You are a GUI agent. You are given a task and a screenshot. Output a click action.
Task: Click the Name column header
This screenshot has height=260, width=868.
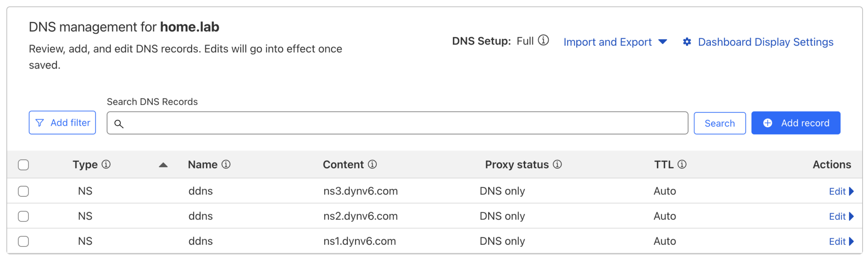(x=202, y=164)
